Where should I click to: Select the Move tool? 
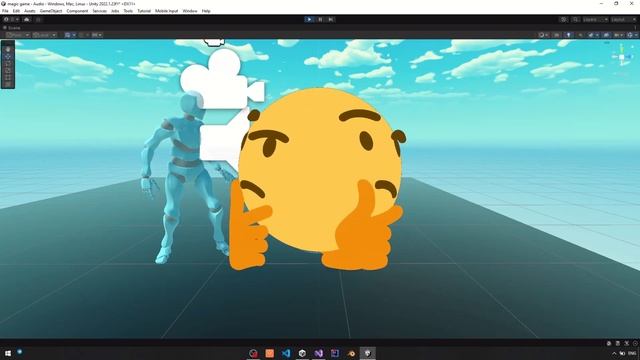tap(8, 56)
